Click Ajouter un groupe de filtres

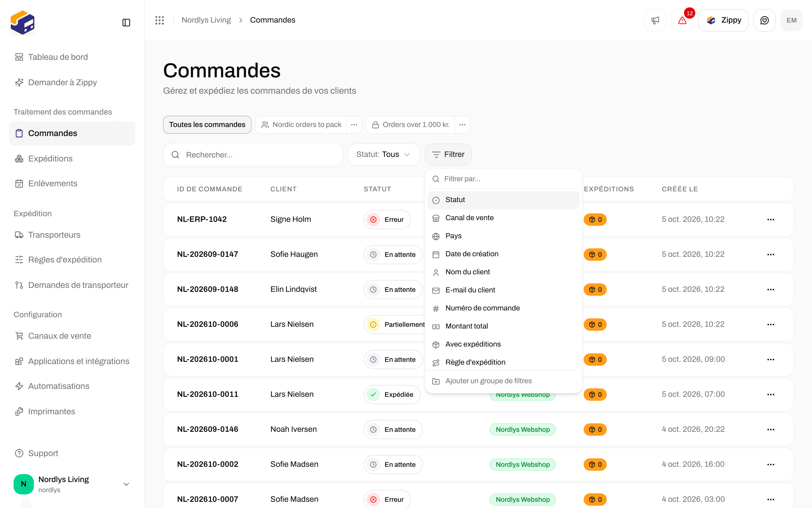click(503, 381)
